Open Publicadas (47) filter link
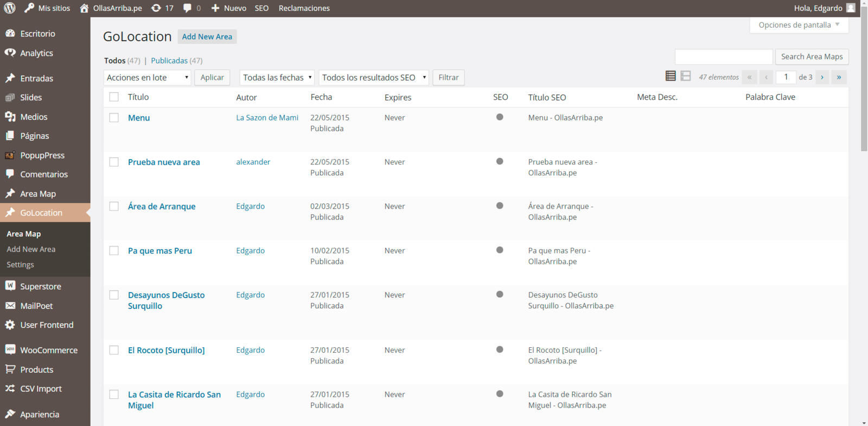 (x=177, y=61)
